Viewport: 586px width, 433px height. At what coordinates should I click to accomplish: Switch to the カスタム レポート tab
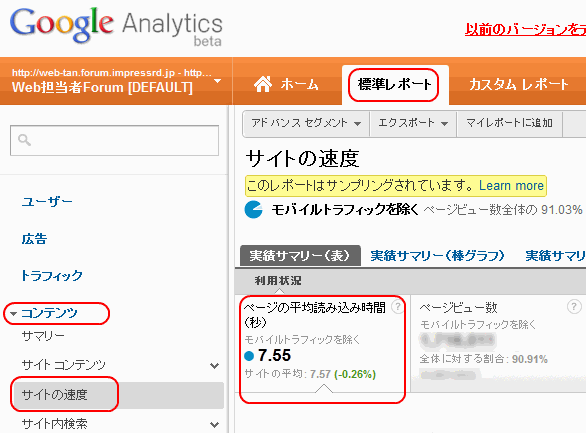point(519,85)
